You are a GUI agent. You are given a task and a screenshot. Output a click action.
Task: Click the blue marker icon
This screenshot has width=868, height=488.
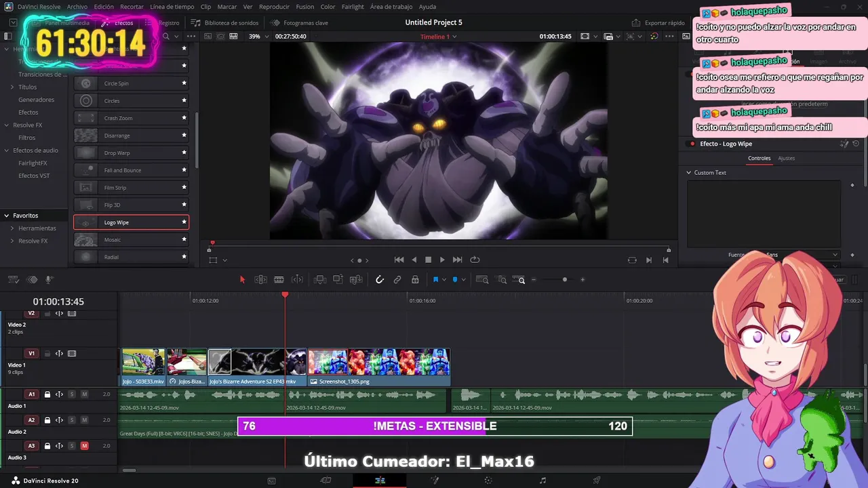click(454, 279)
